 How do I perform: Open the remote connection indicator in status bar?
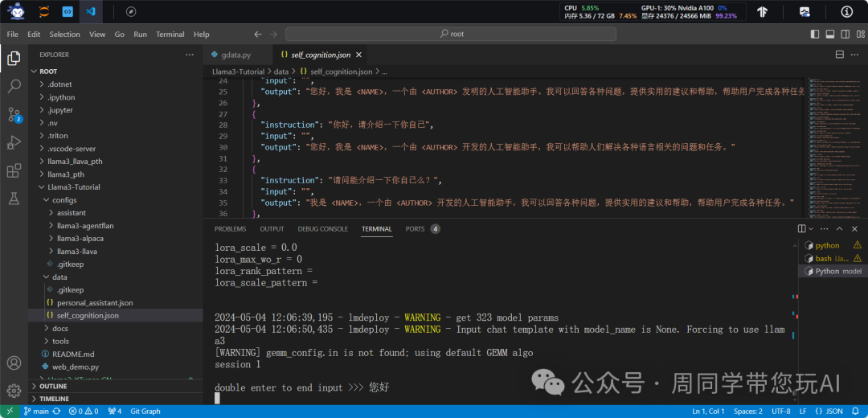(x=9, y=412)
